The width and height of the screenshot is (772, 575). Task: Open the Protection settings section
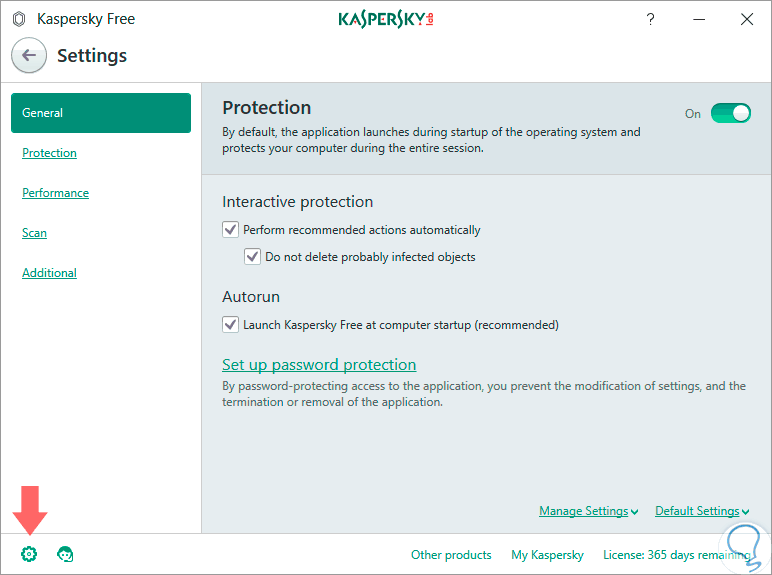(x=49, y=153)
